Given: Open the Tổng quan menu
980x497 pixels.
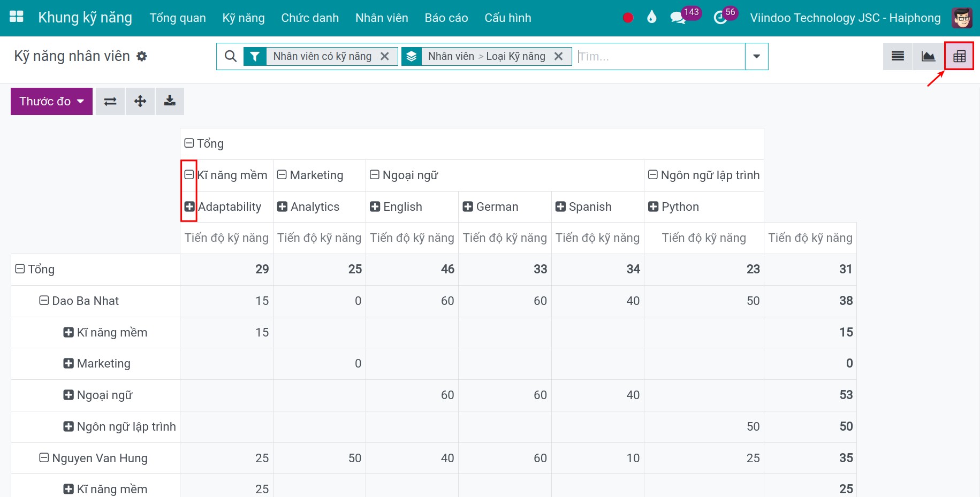Looking at the screenshot, I should coord(178,18).
